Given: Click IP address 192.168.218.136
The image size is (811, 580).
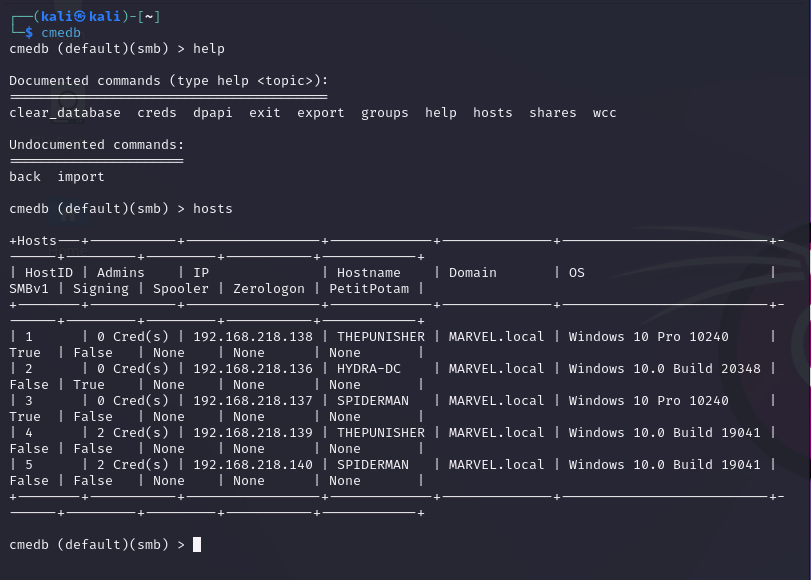Looking at the screenshot, I should click(x=253, y=369).
